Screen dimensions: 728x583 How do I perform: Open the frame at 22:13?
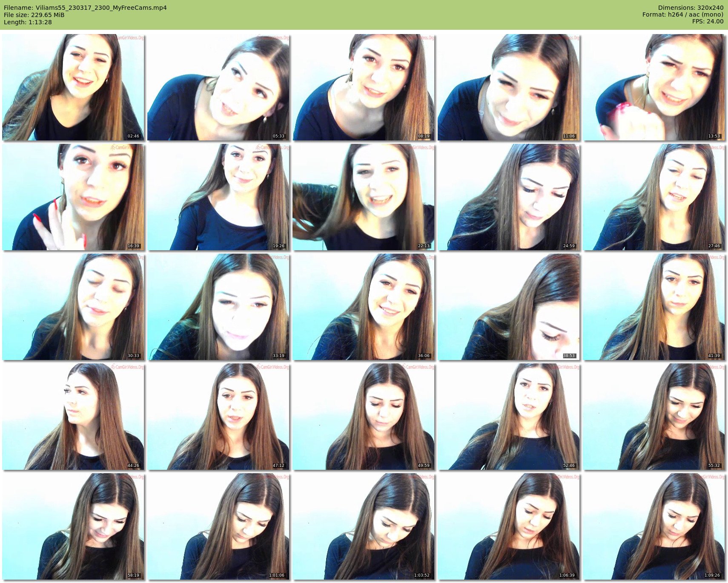click(363, 197)
